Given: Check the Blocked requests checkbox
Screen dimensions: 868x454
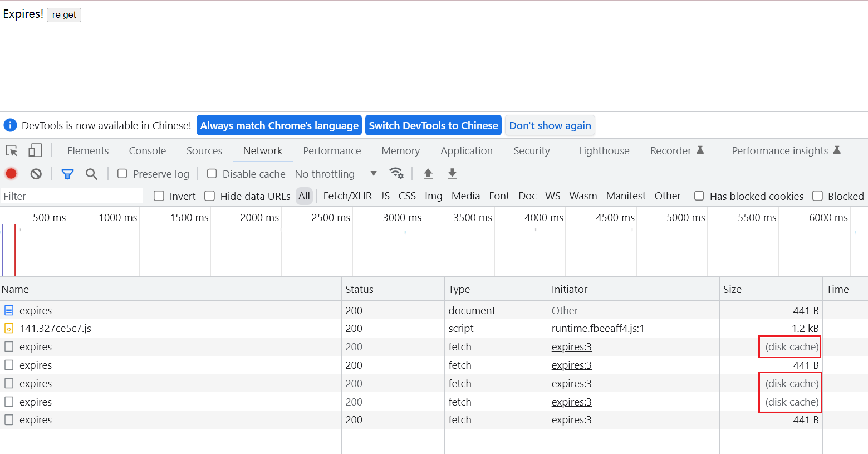Looking at the screenshot, I should pos(818,196).
